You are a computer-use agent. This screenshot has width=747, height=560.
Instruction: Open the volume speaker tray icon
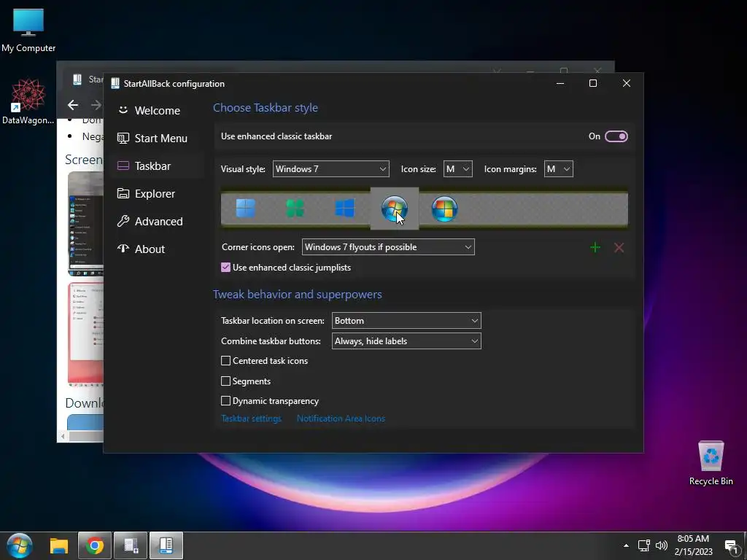[661, 545]
